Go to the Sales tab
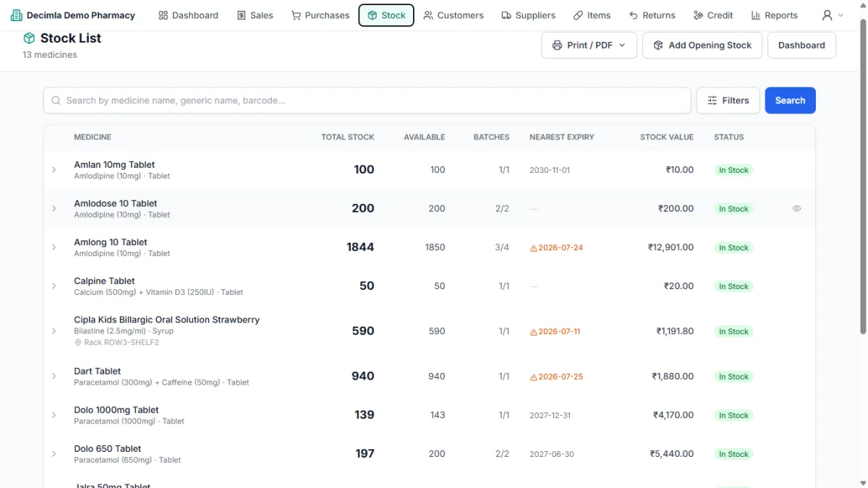 click(x=255, y=15)
